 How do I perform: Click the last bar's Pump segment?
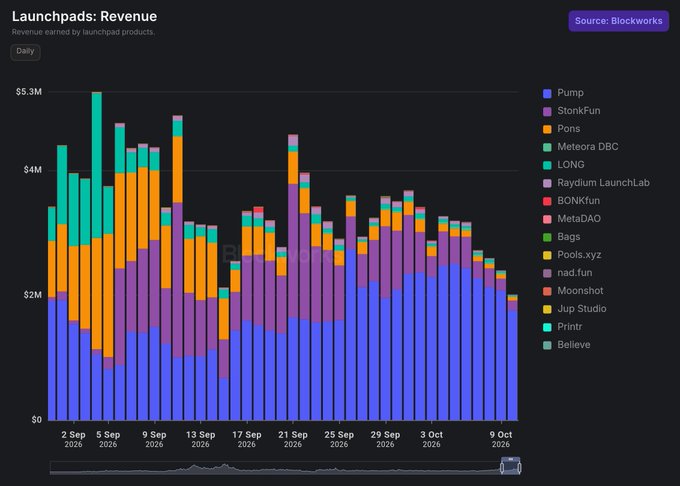(513, 365)
